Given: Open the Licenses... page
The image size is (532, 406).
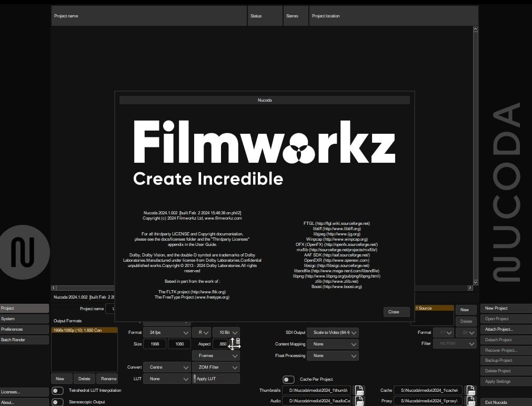Looking at the screenshot, I should (24, 392).
